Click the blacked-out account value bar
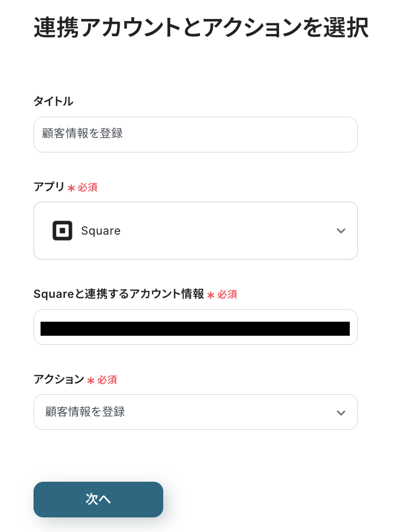 coord(195,329)
